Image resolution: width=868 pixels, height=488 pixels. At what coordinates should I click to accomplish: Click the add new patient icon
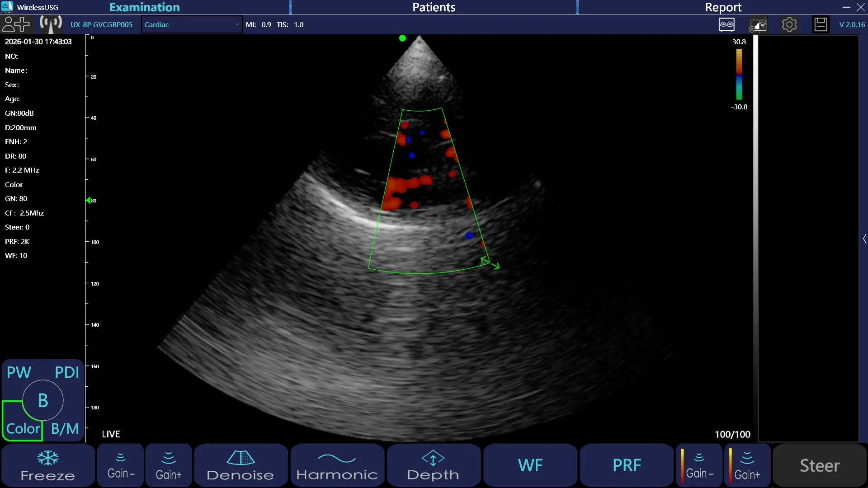coord(16,24)
